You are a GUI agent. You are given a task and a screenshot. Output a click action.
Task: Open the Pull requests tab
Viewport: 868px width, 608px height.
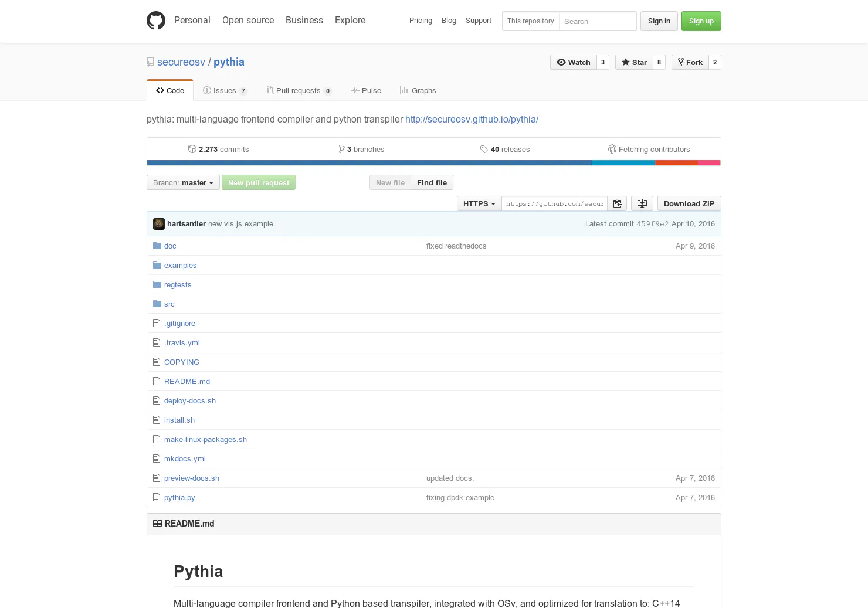pos(299,90)
